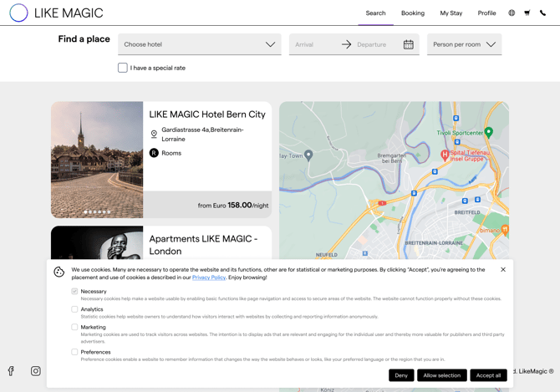Open the Privacy Policy link
Viewport: 560px width, 392px height.
click(x=209, y=277)
